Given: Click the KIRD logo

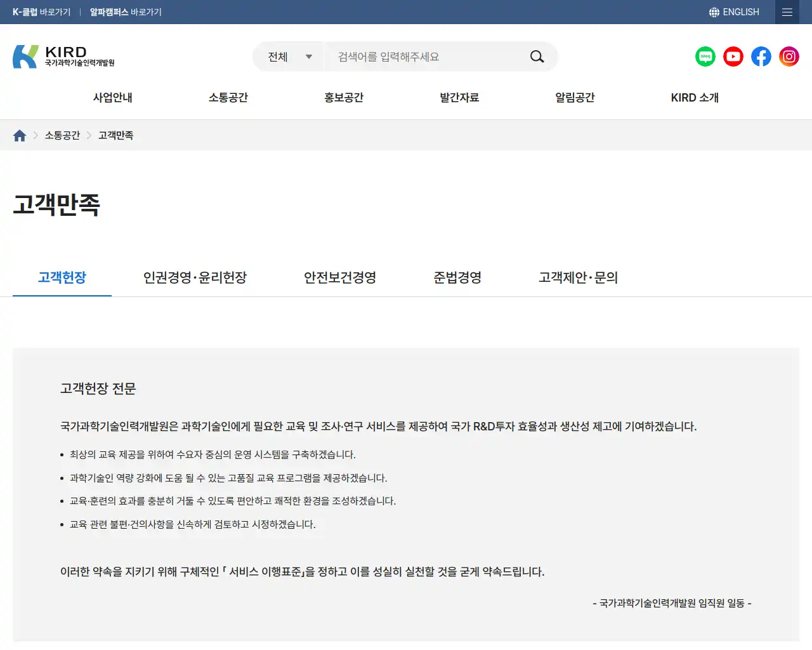Looking at the screenshot, I should 63,56.
